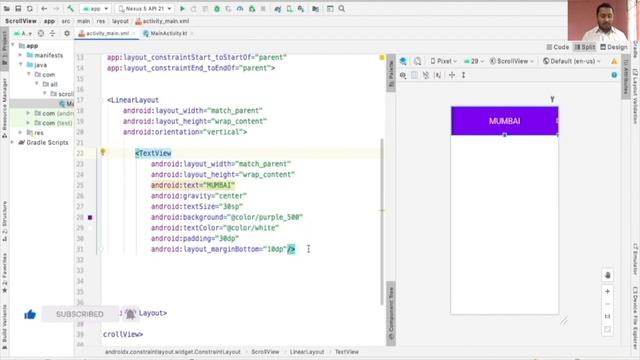Expand the res folder
Screen dimensions: 640x360
coord(20,133)
